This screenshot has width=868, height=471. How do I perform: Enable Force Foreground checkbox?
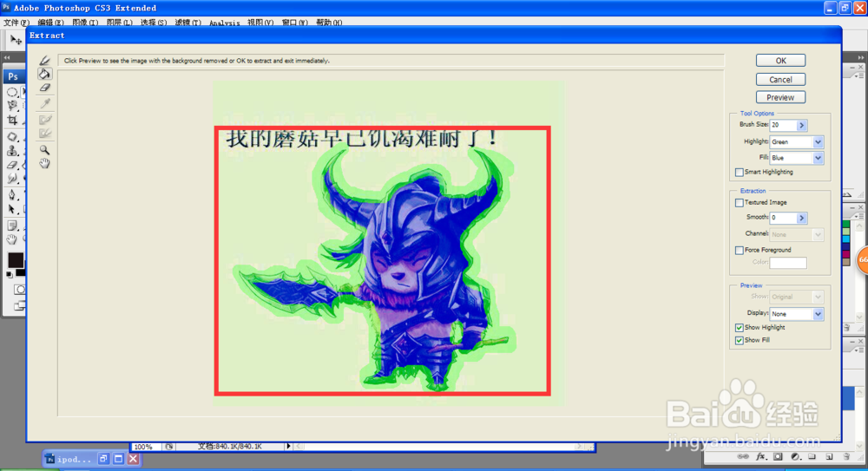[739, 250]
